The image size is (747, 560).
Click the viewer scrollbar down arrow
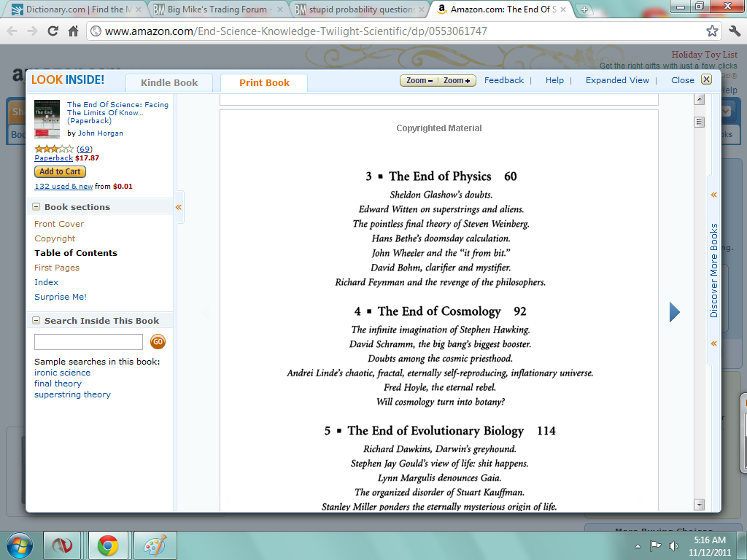point(699,505)
